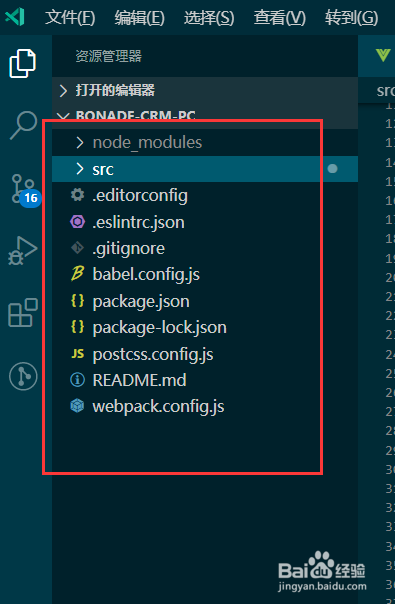Open the 文件(F) menu
Image resolution: width=395 pixels, height=604 pixels.
point(70,18)
